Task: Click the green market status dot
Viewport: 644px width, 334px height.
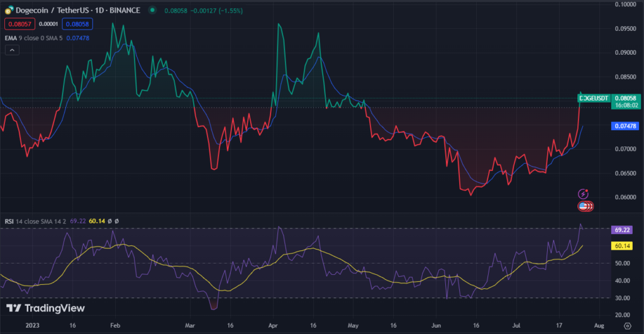Action: 152,10
